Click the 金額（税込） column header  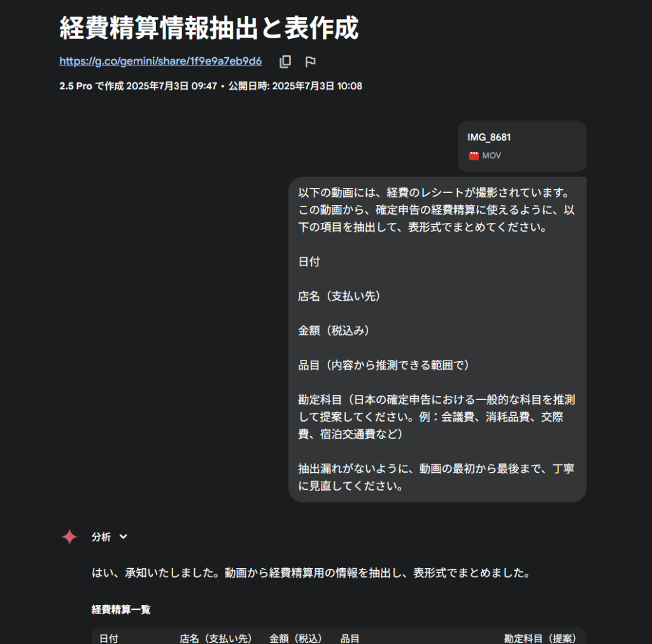[295, 638]
